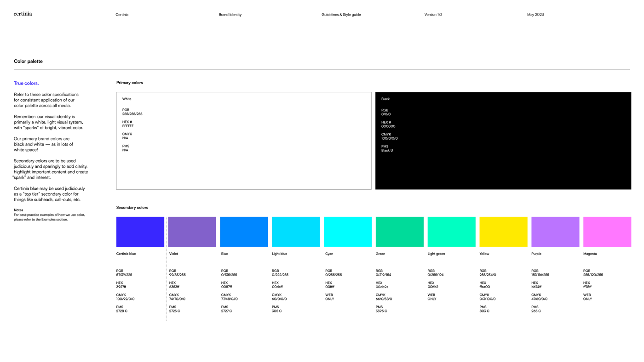Click Violet HEX value '6353ff'
The height and width of the screenshot is (362, 644).
[174, 287]
